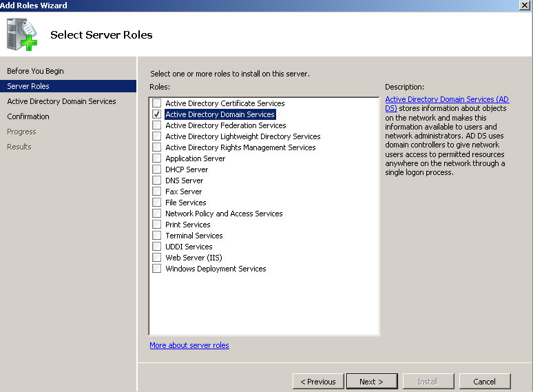The width and height of the screenshot is (533, 392).
Task: Check Active Directory Certificate Services
Action: 157,103
